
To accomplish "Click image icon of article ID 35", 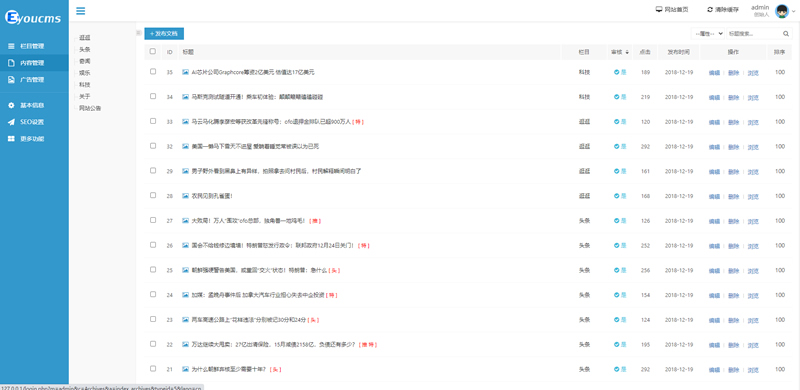I will (186, 72).
